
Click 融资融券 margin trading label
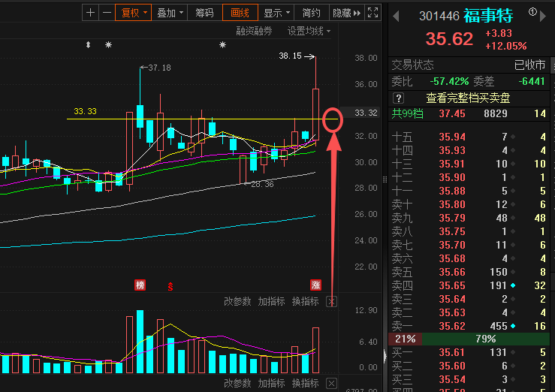pyautogui.click(x=254, y=31)
